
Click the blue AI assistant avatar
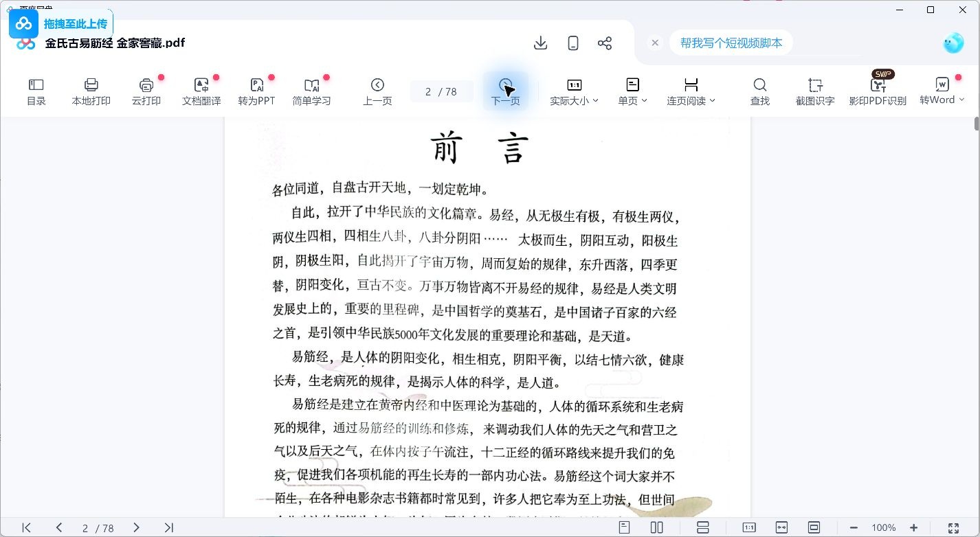(x=953, y=43)
